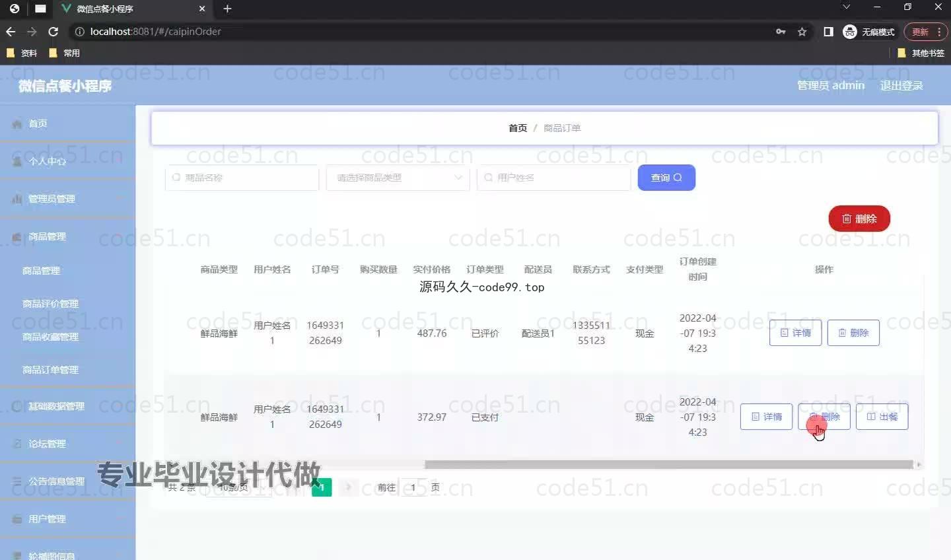Screen dimensions: 951x560
Task: Focus the 商品名称 search field
Action: coord(242,178)
